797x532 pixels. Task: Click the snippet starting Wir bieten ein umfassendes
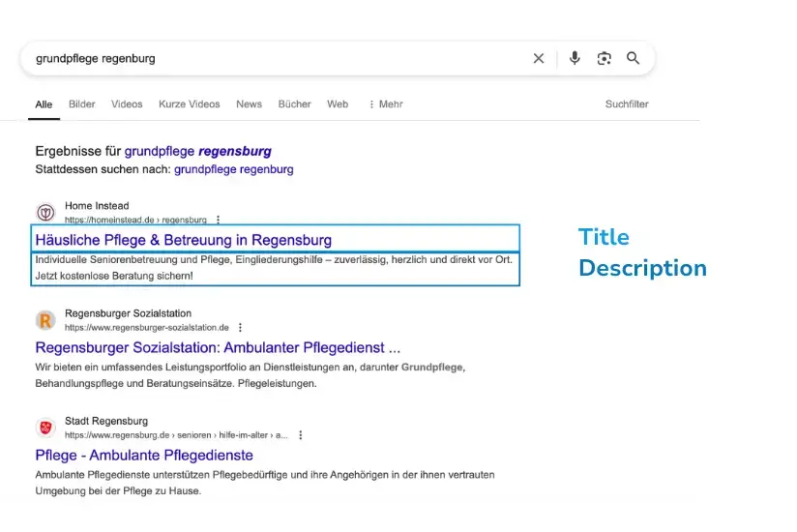(x=251, y=375)
